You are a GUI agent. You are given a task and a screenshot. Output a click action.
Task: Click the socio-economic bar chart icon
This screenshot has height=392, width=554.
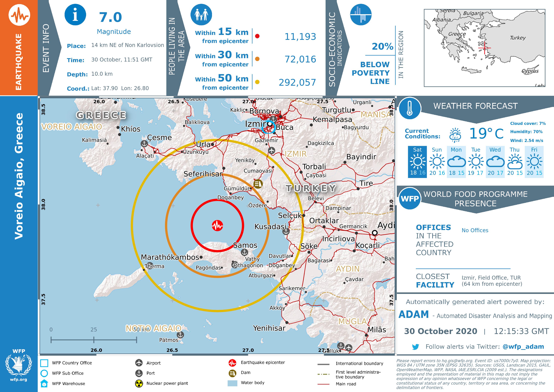tap(361, 15)
